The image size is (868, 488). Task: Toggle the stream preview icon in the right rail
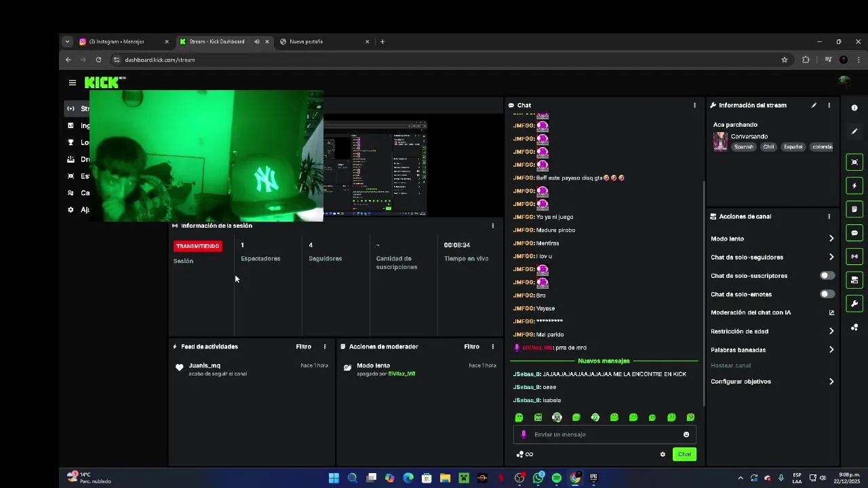pyautogui.click(x=854, y=162)
